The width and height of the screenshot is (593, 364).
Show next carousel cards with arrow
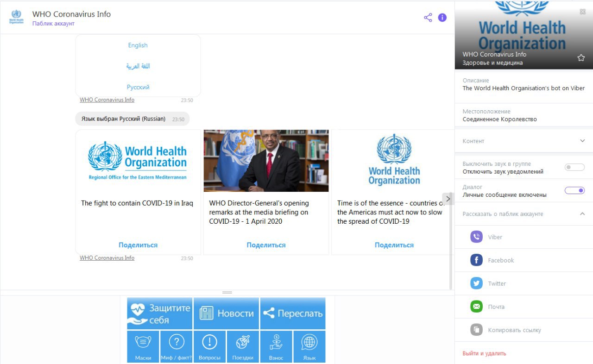point(448,199)
